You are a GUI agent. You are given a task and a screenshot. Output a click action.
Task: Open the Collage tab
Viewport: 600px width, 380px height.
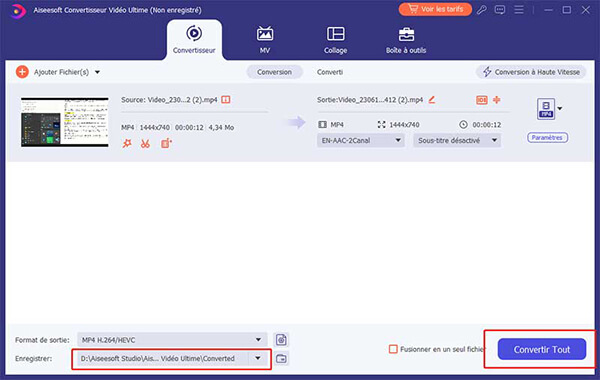[x=336, y=40]
